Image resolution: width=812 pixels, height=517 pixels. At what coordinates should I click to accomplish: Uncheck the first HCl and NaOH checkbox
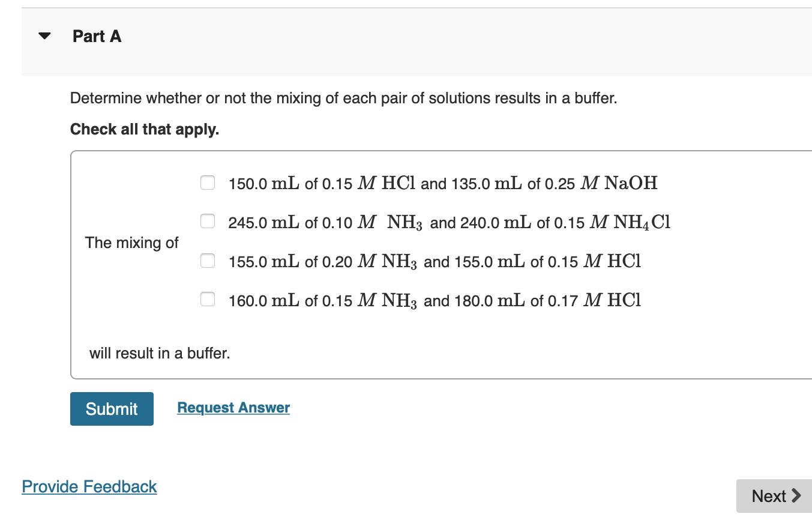pyautogui.click(x=207, y=183)
